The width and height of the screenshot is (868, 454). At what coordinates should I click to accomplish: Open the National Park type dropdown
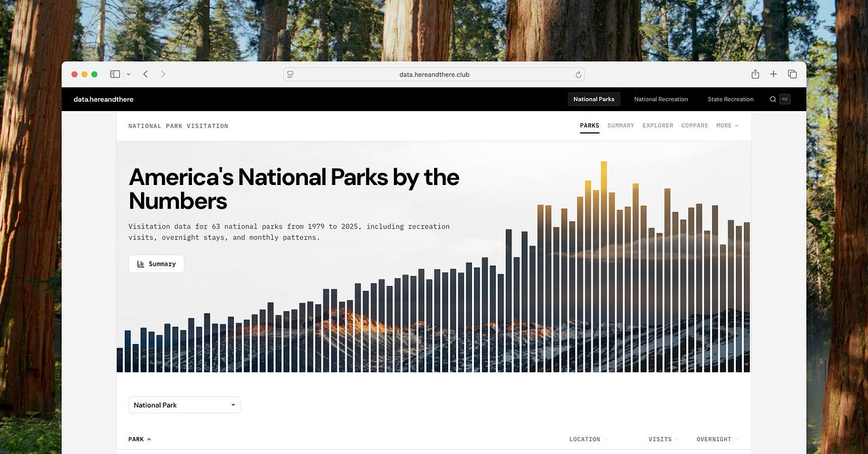pos(184,405)
